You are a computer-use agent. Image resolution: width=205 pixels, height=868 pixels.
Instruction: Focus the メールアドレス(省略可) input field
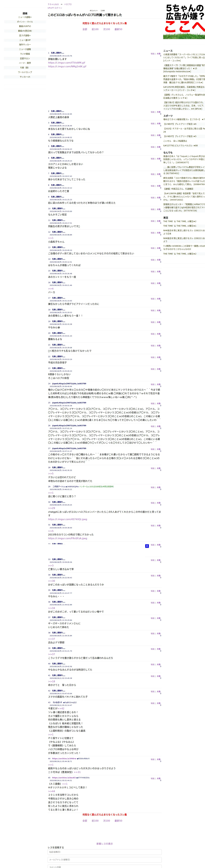(105, 860)
